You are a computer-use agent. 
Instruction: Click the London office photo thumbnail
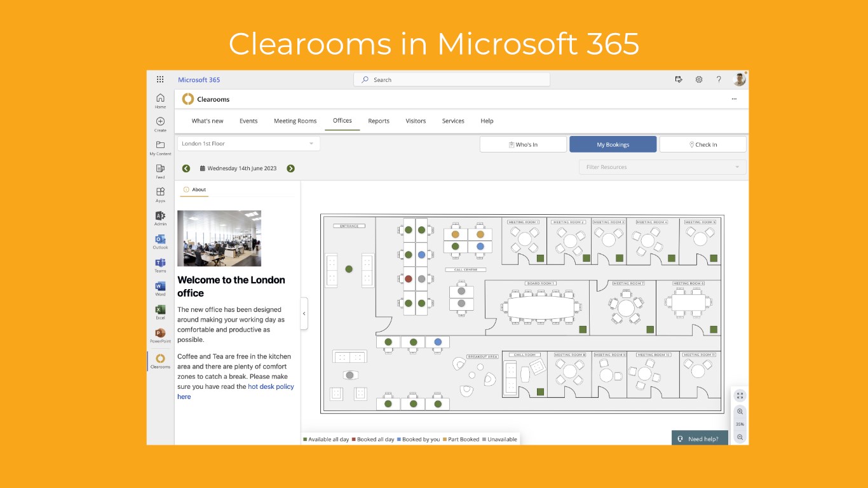[219, 238]
